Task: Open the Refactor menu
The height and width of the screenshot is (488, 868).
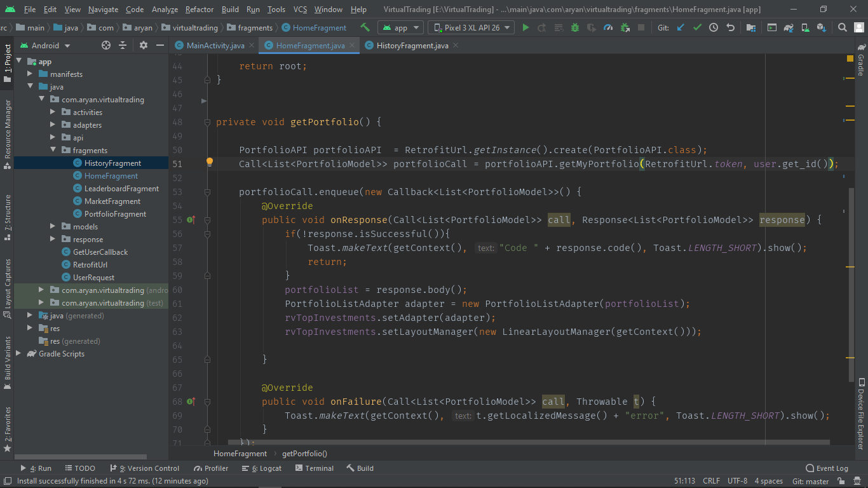Action: pyautogui.click(x=199, y=10)
